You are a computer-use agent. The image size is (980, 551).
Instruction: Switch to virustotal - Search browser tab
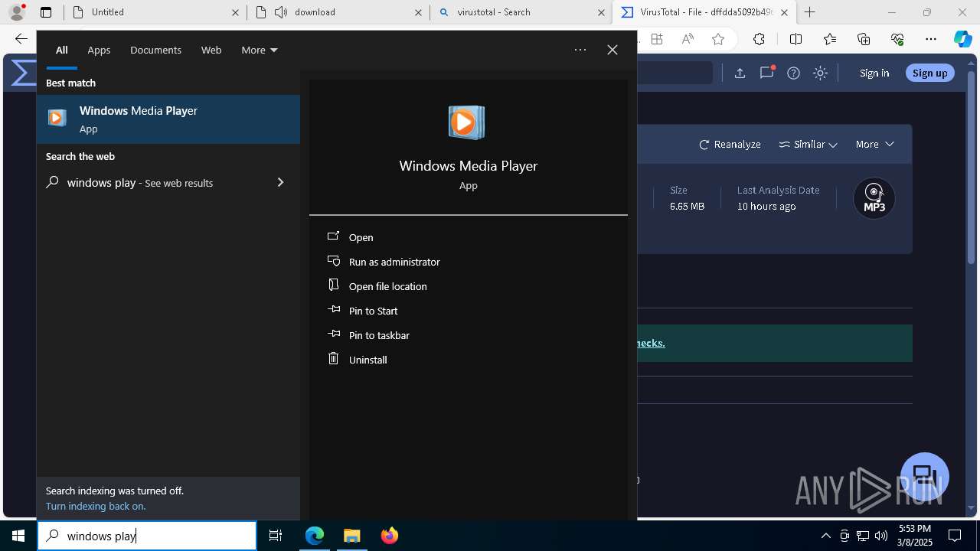pyautogui.click(x=521, y=12)
